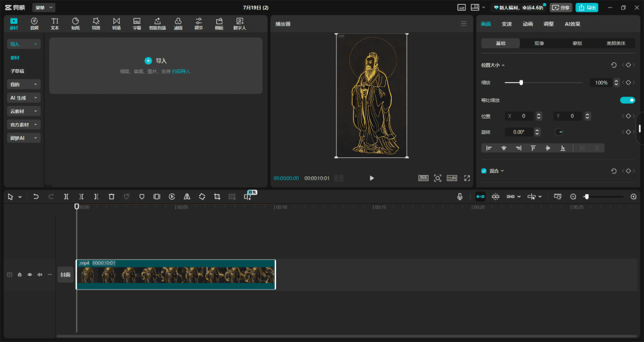
Task: Toggle track visibility eye icon
Action: [x=30, y=275]
